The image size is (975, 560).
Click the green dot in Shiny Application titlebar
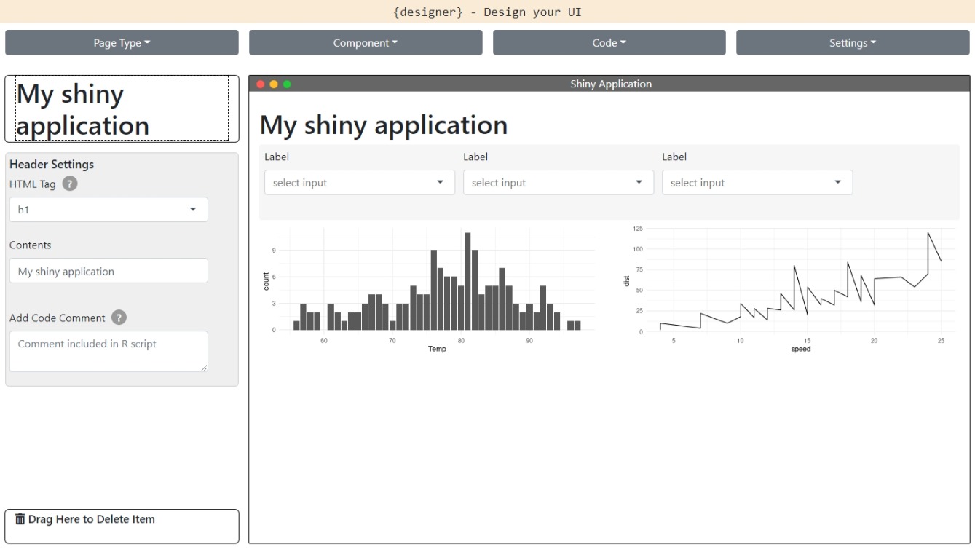287,84
